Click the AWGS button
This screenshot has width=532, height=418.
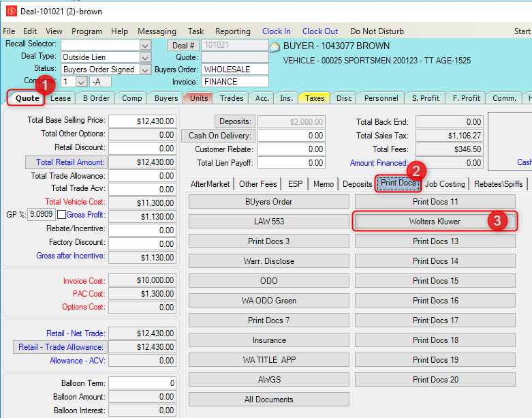pos(268,380)
